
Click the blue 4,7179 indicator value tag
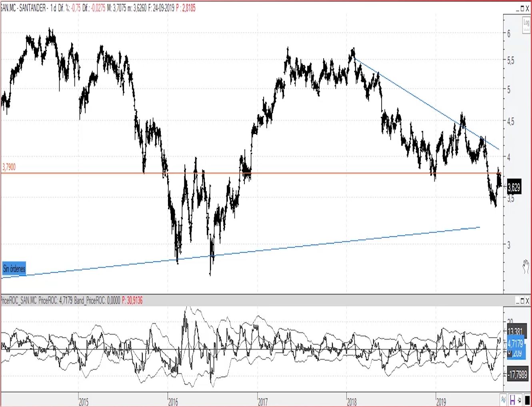(x=516, y=343)
